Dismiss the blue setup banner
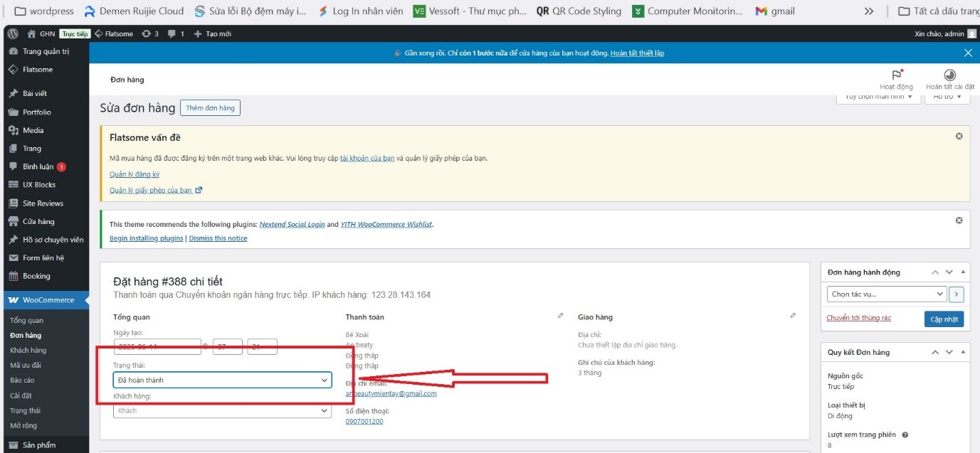Screen dimensions: 980x453 coord(967,53)
